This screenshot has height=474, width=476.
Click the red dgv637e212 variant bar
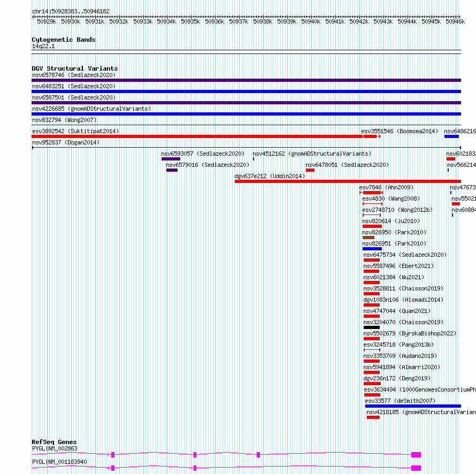coord(348,181)
